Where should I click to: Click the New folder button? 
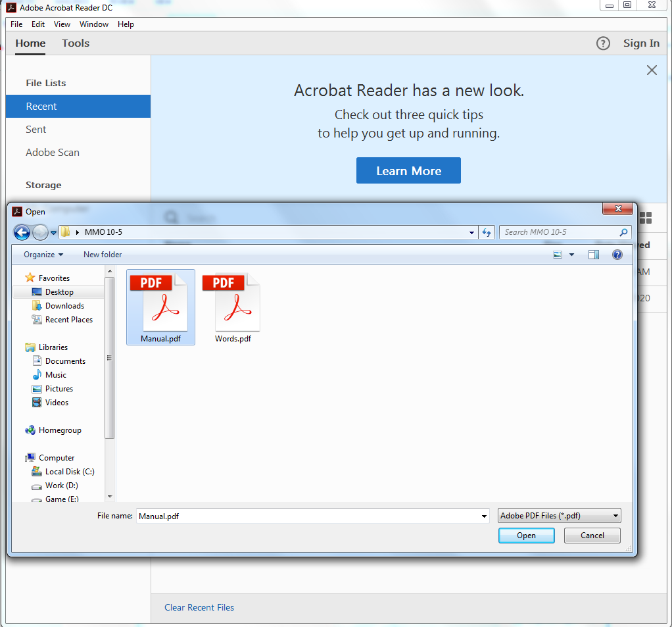(x=103, y=255)
